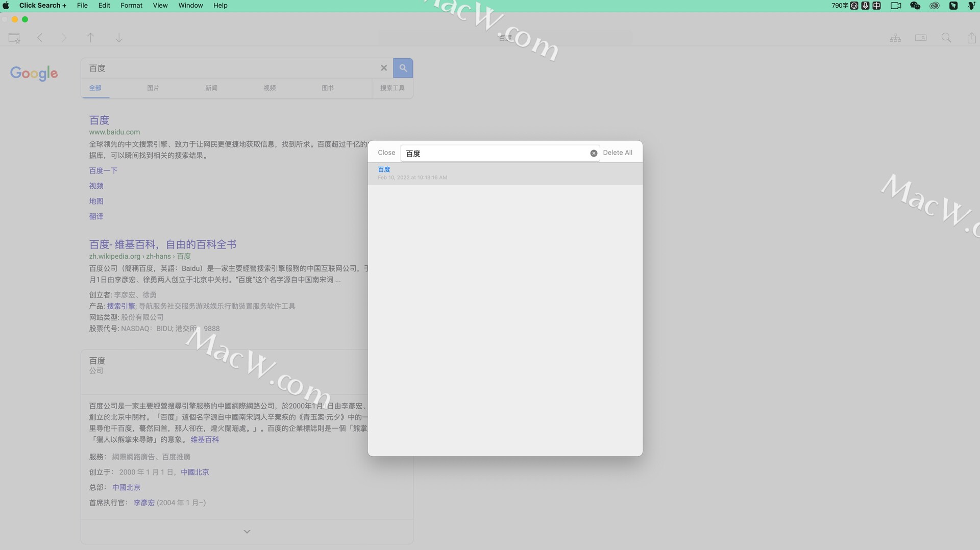Click the down arrow toolbar icon
Screen dimensions: 980x550
(119, 38)
